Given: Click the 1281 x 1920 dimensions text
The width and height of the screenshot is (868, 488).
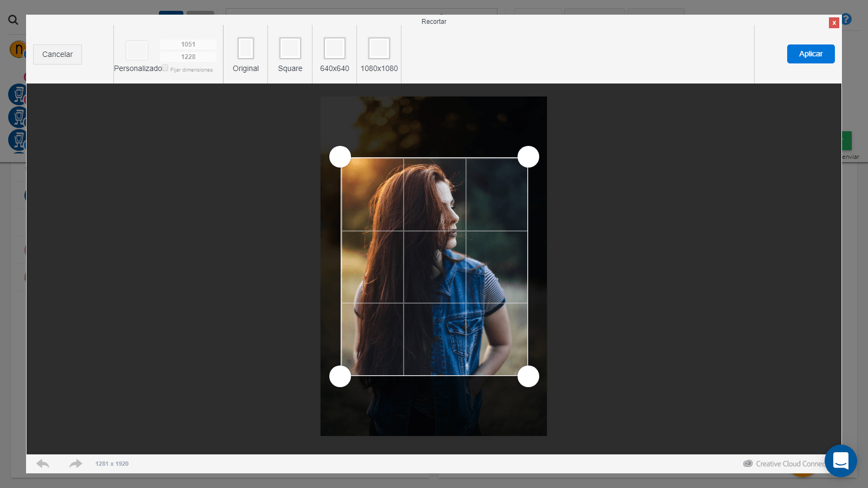Looking at the screenshot, I should [x=112, y=464].
